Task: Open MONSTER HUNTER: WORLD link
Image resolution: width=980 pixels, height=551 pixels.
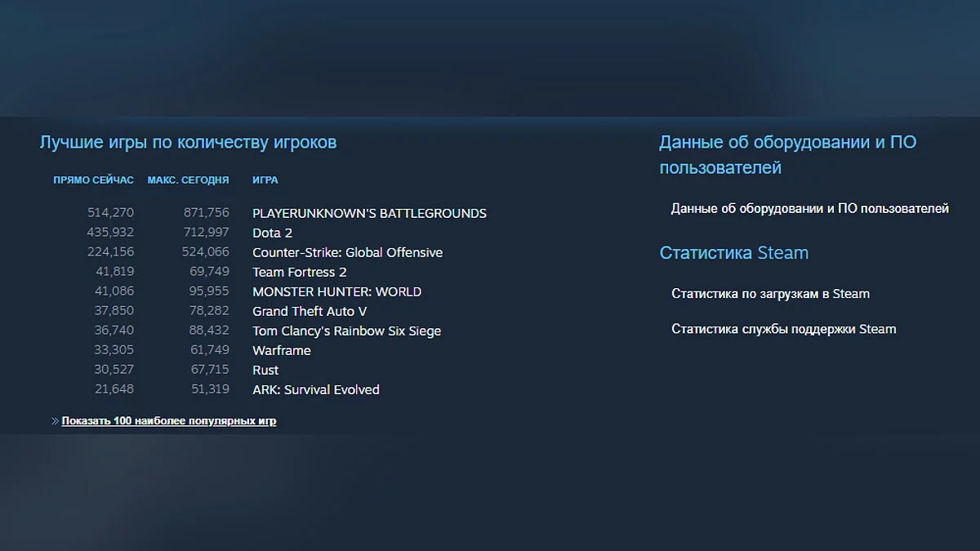Action: coord(336,291)
